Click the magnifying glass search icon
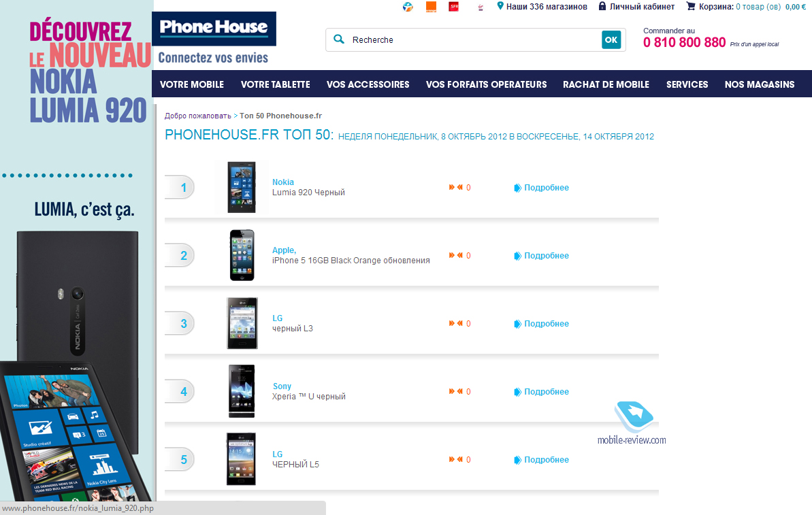 (339, 39)
